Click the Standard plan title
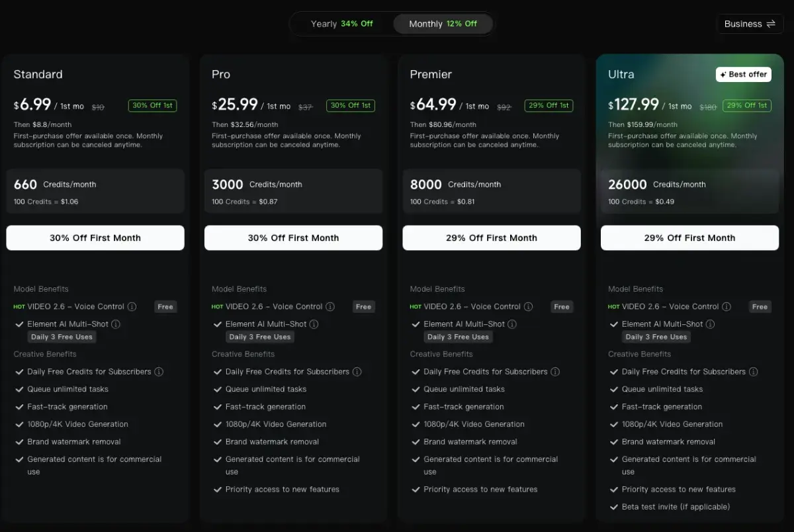The height and width of the screenshot is (532, 794). click(38, 74)
